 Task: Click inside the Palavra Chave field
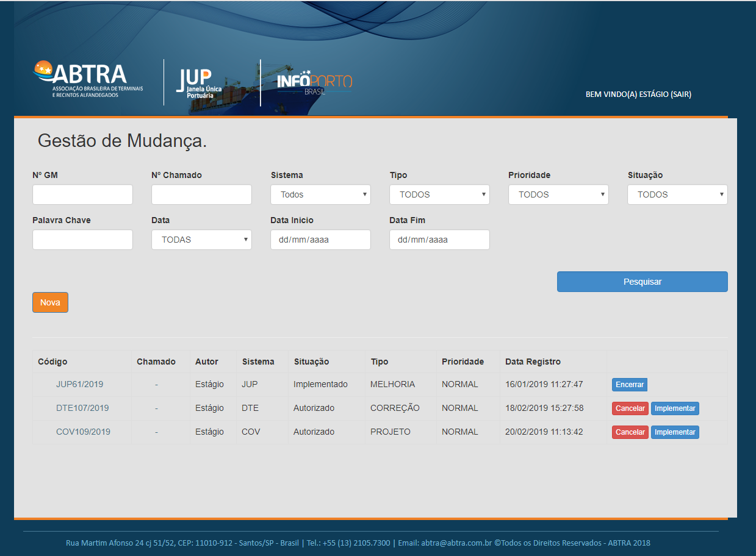pyautogui.click(x=82, y=239)
